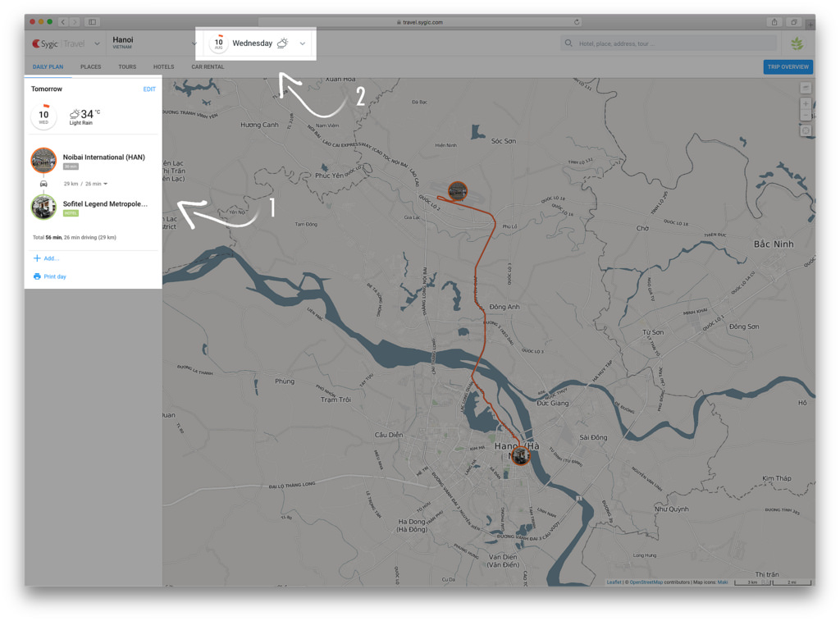Click the 10 Aug calendar icon in header

[218, 43]
